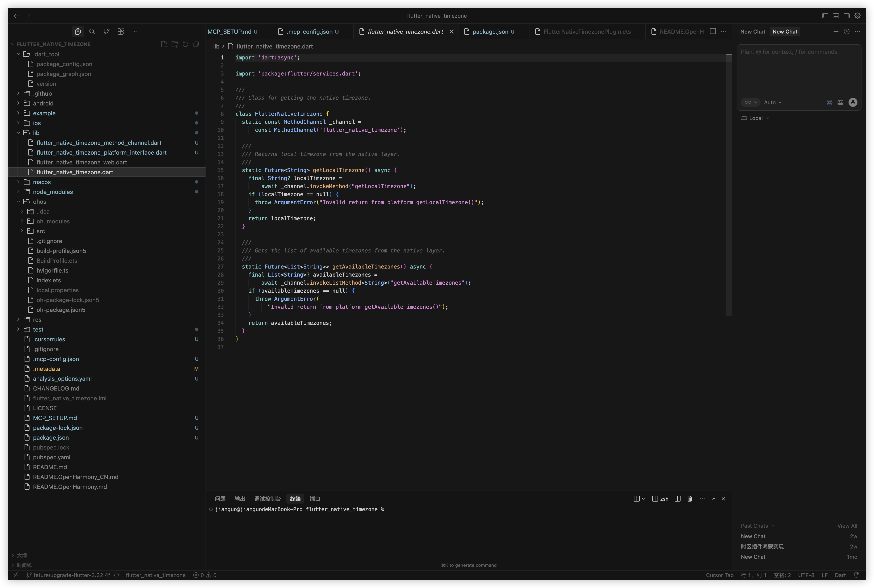Viewport: 874px width, 588px height.
Task: Toggle the bottom panel layout icon
Action: pos(836,16)
